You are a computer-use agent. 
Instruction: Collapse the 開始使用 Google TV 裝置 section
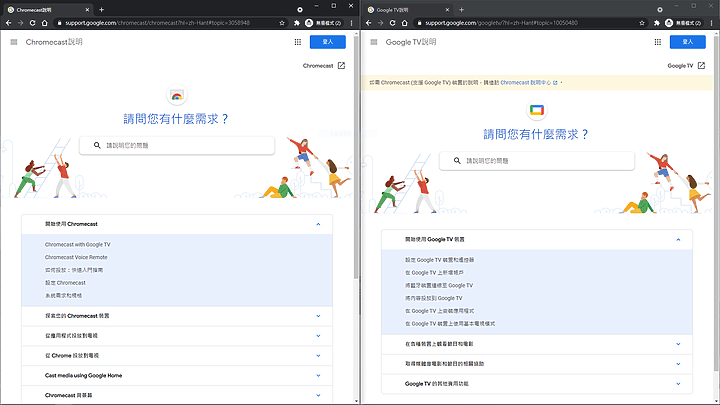[x=678, y=240]
